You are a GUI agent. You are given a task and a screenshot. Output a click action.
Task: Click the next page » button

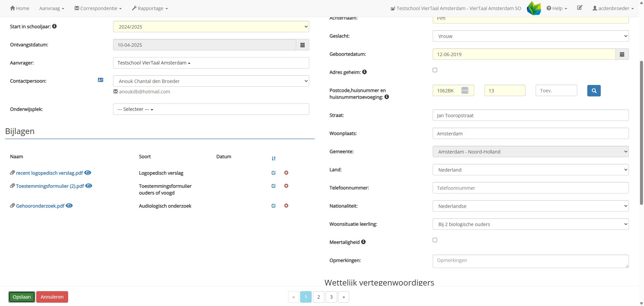[x=343, y=297]
